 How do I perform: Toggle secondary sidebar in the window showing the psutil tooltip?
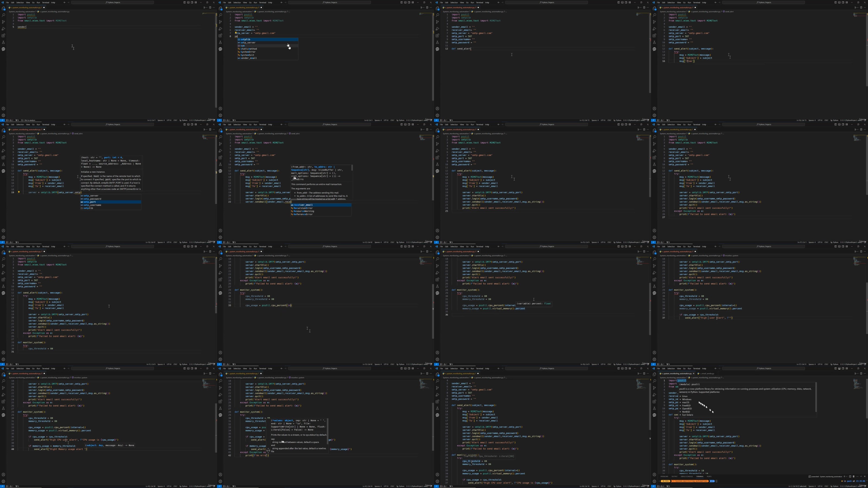[843, 368]
